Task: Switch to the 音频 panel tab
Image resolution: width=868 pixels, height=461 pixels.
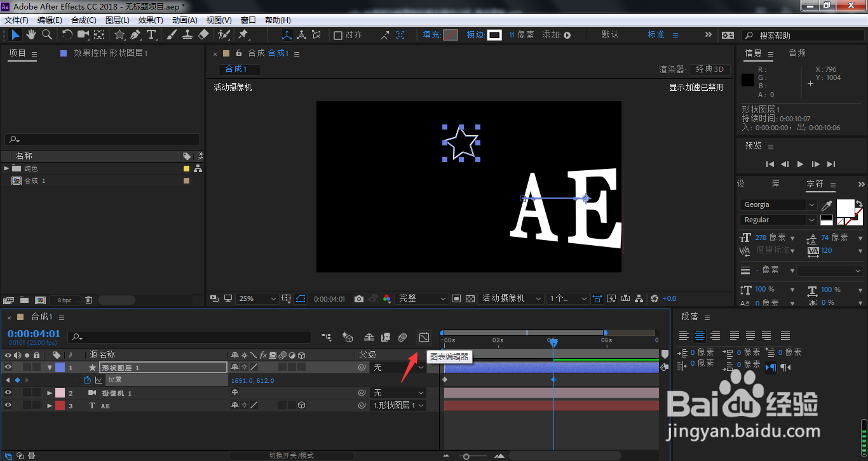Action: 797,53
